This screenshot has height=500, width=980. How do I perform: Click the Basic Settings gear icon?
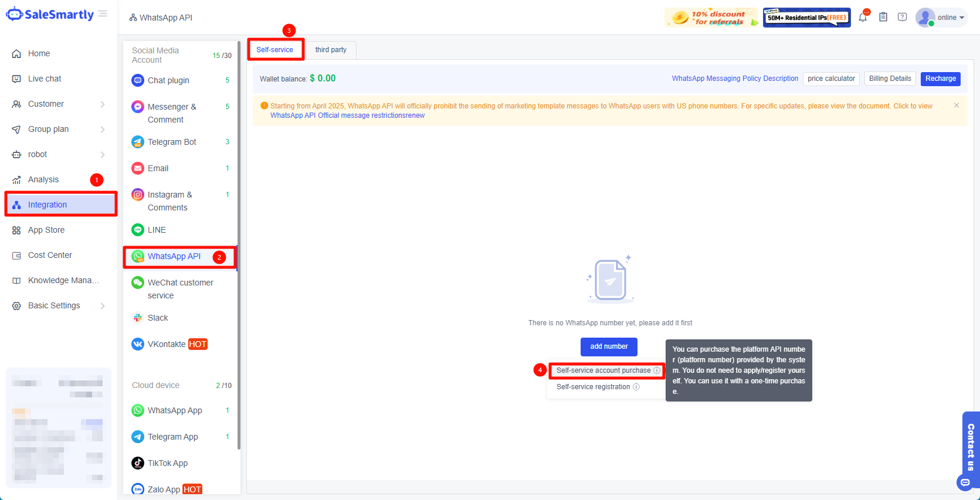pos(16,305)
